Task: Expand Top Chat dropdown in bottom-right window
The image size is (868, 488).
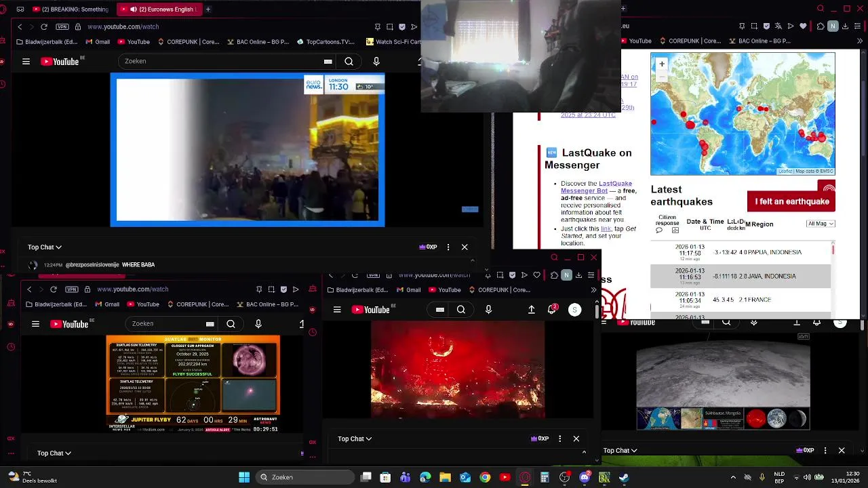Action: pos(620,451)
